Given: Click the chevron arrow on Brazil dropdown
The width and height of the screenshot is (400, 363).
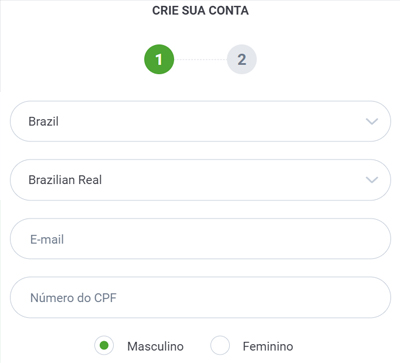Looking at the screenshot, I should [372, 121].
